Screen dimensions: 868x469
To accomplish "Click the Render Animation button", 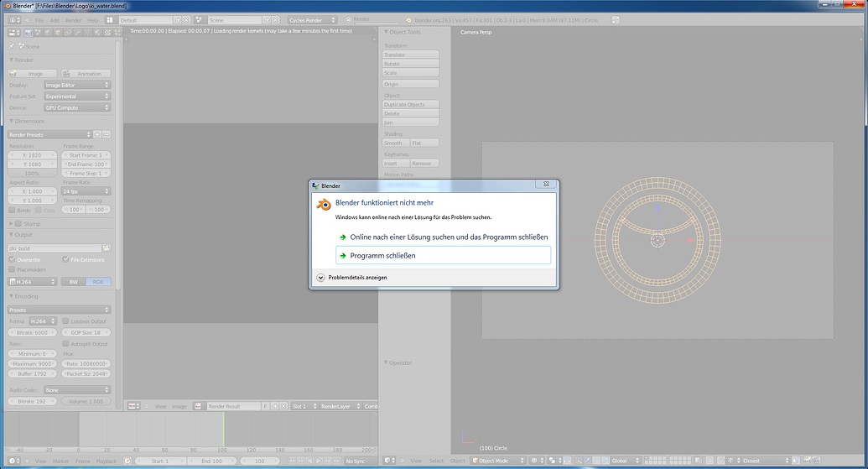I will pos(86,74).
